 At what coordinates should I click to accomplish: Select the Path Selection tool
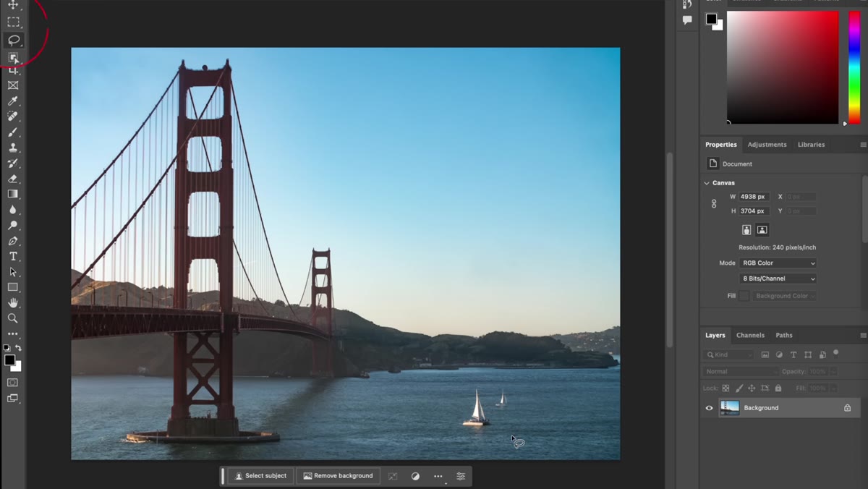click(x=13, y=272)
